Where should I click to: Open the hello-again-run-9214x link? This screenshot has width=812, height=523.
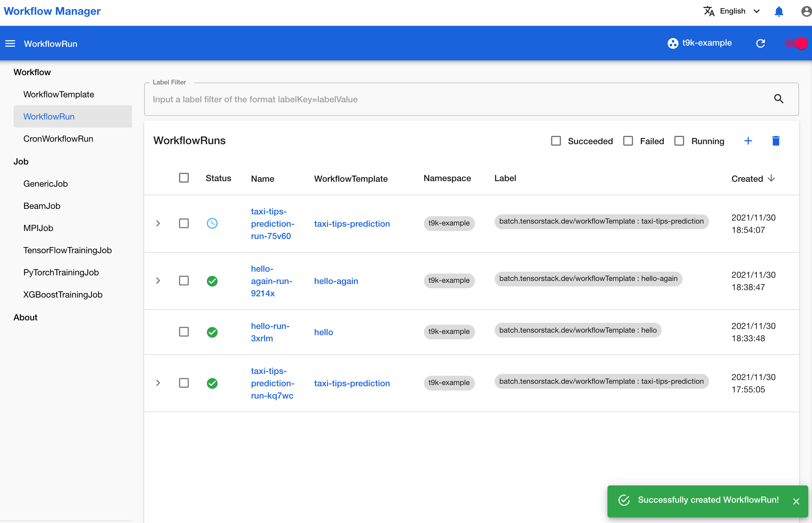[x=271, y=281]
